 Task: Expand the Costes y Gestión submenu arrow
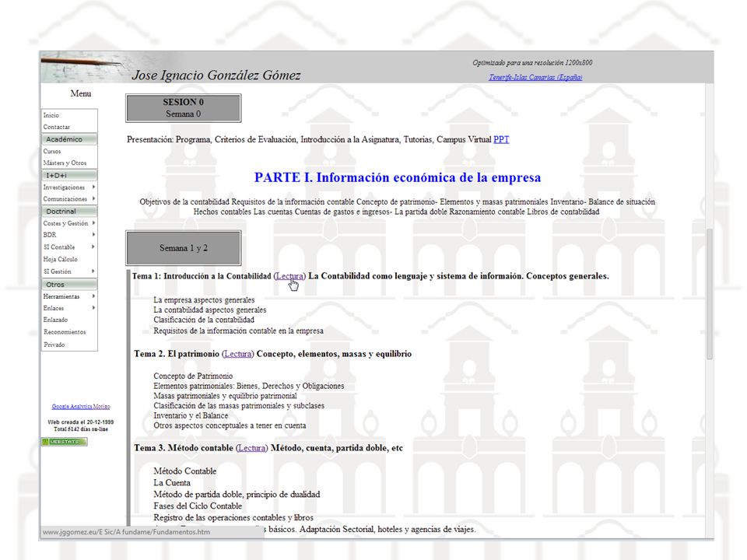(x=93, y=223)
